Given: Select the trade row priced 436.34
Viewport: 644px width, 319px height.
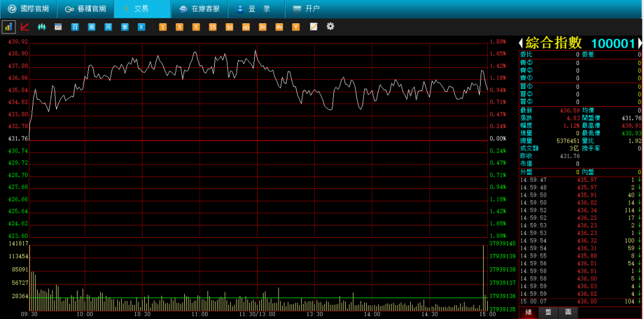Looking at the screenshot, I should [580, 210].
